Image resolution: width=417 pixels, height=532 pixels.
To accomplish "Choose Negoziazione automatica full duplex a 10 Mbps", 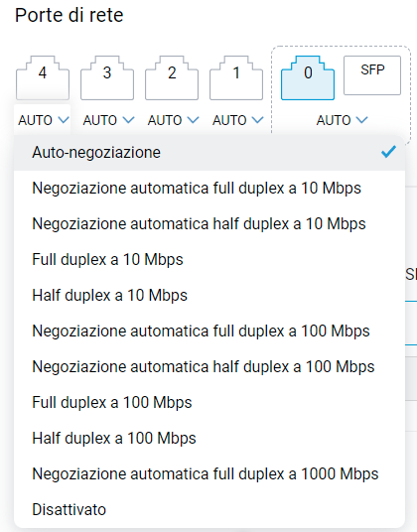I will click(x=209, y=189).
